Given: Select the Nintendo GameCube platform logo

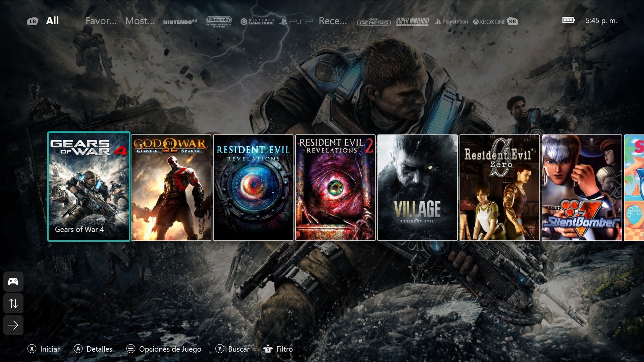Looking at the screenshot, I should point(257,22).
